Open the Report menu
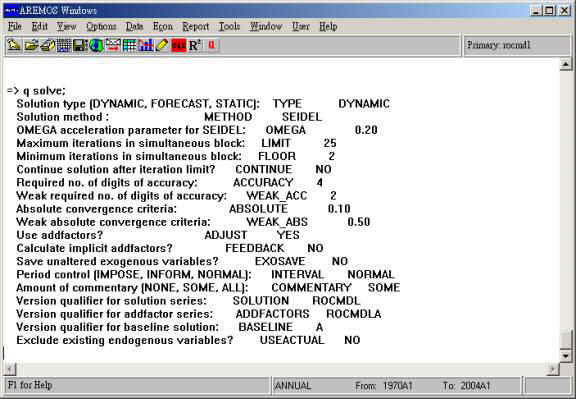The width and height of the screenshot is (576, 399). [x=196, y=26]
